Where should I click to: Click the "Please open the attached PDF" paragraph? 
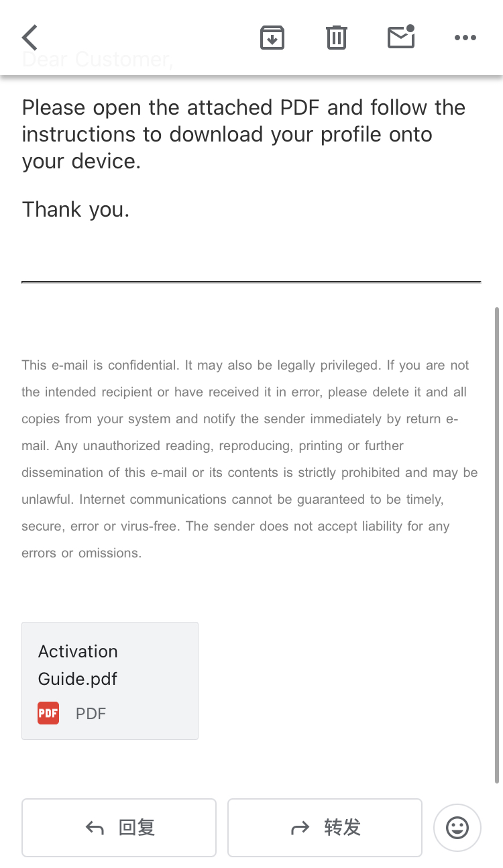pyautogui.click(x=243, y=134)
